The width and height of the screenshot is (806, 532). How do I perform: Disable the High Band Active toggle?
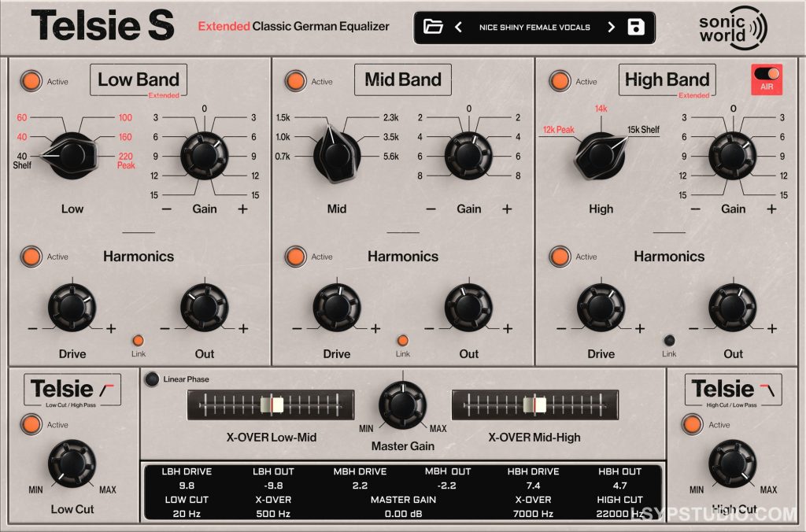coord(560,81)
